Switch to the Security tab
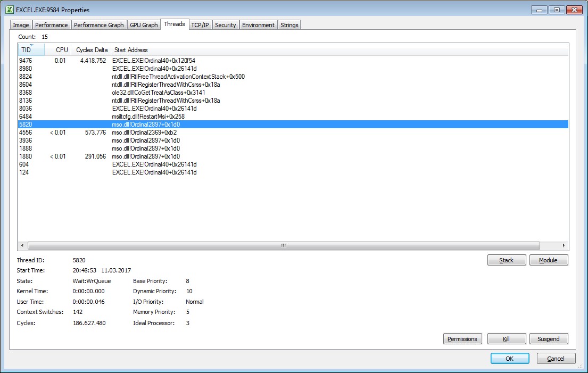 [x=226, y=24]
